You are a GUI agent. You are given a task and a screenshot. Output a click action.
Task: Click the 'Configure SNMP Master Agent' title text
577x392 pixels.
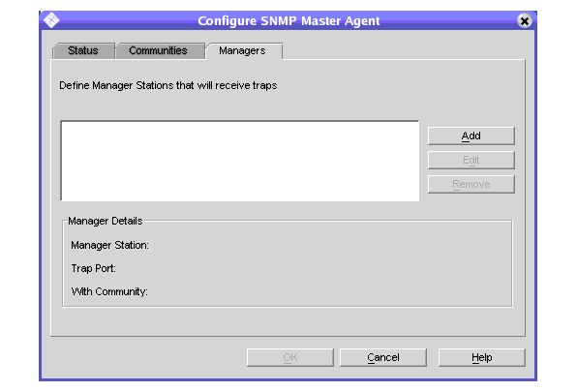288,21
